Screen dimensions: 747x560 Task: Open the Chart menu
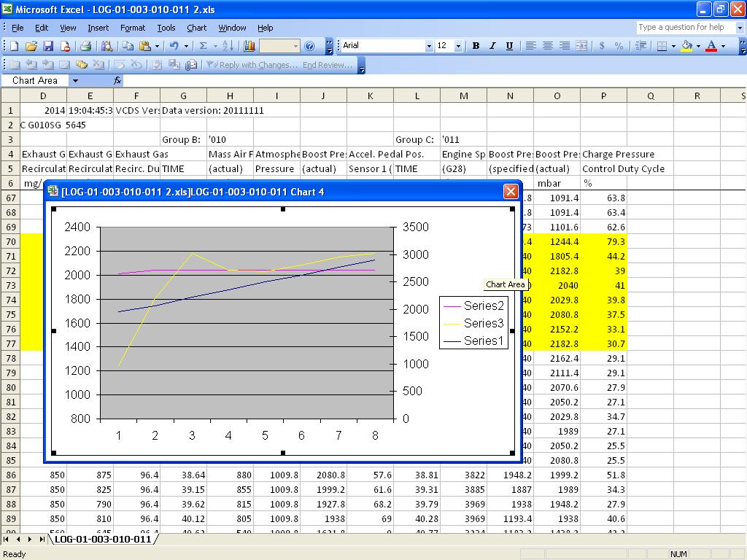tap(196, 28)
